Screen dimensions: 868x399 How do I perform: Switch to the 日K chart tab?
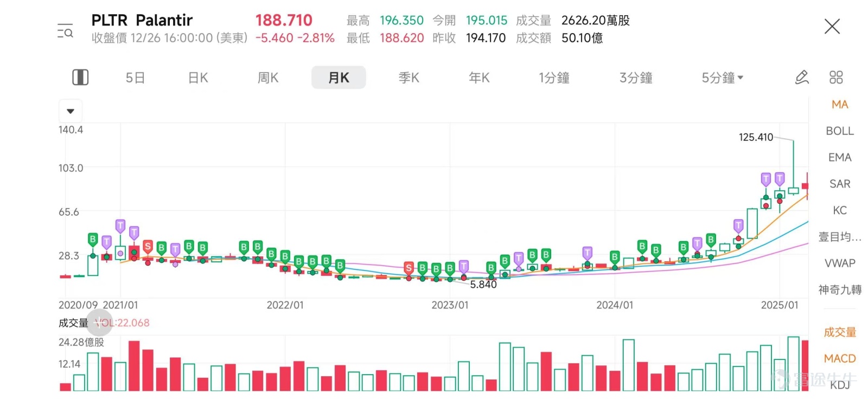(198, 78)
